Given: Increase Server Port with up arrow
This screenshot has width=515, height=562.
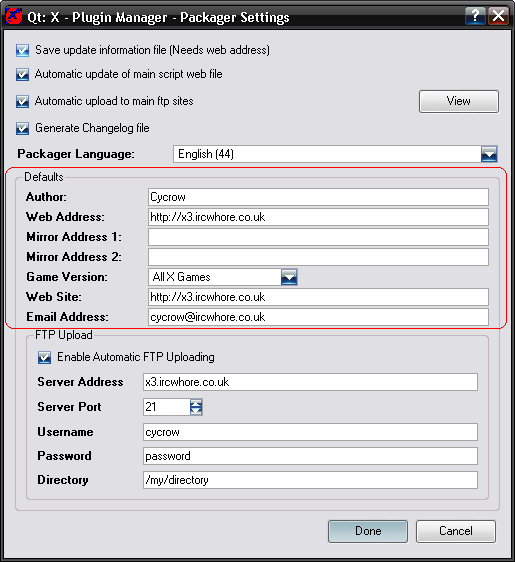Looking at the screenshot, I should [x=196, y=403].
